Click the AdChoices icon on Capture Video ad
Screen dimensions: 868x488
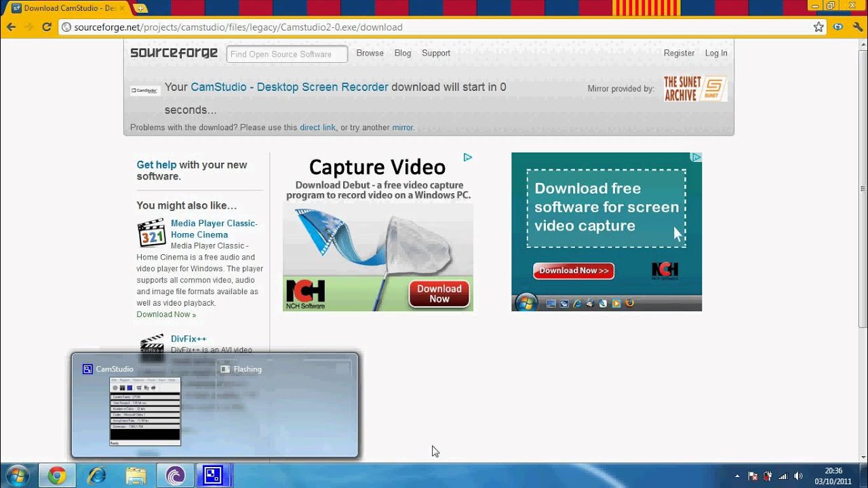pos(468,157)
